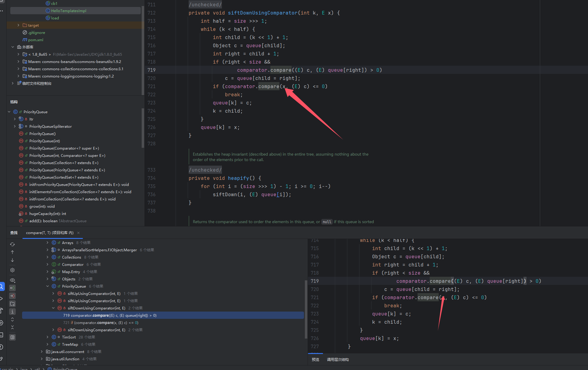The height and width of the screenshot is (370, 588).
Task: Expand Maven commons-beanutils 1.9.2 library
Action: (x=18, y=61)
